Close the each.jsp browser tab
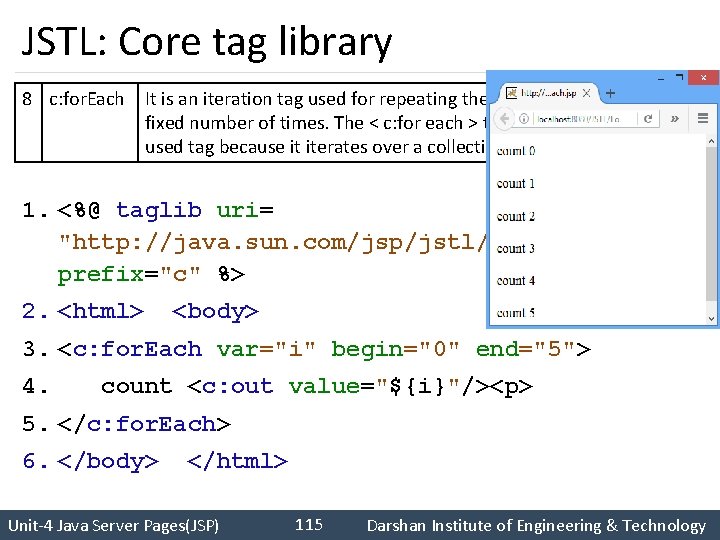 (586, 93)
